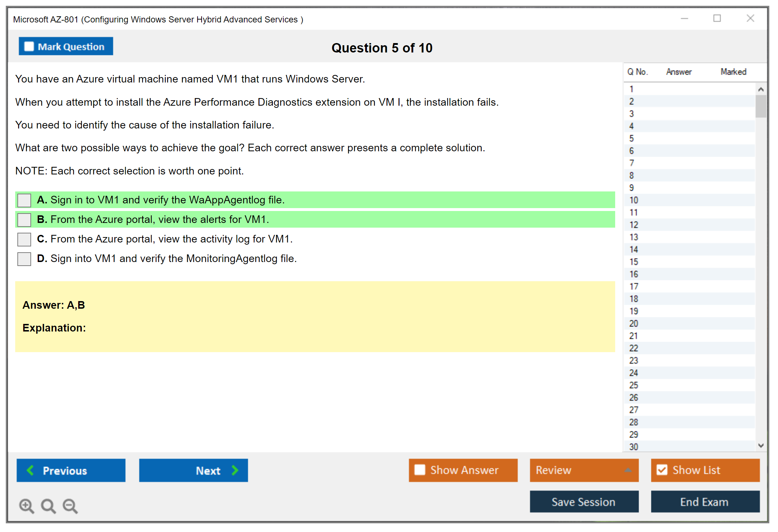The width and height of the screenshot is (778, 532).
Task: Close the exam window
Action: coord(750,18)
